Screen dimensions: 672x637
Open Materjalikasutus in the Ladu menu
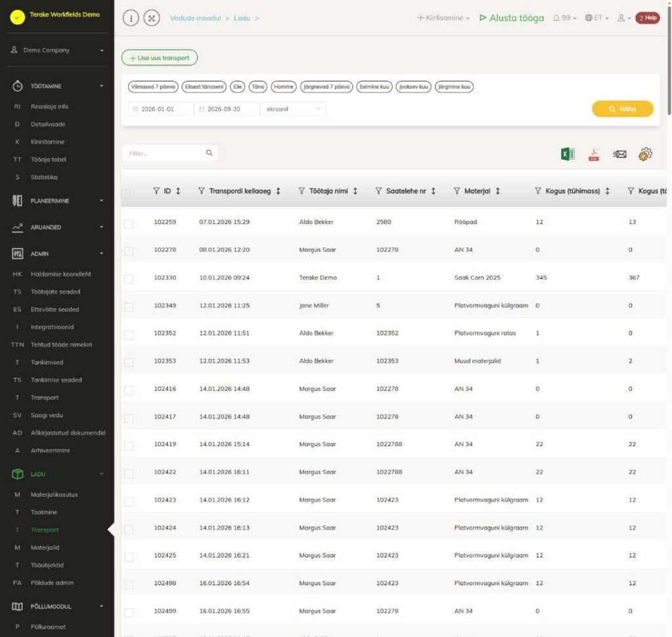[54, 495]
